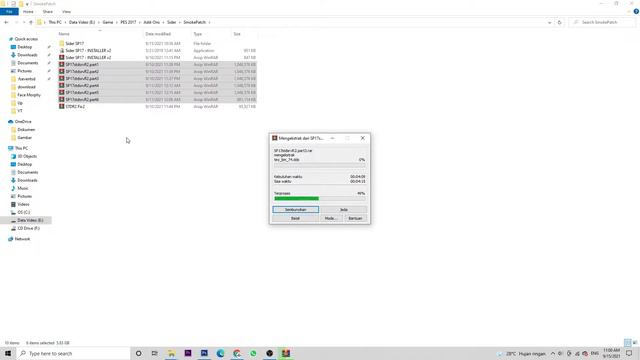Viewport: 640px width, 360px height.
Task: Select the part3 RAR archive file name
Action: [x=82, y=78]
